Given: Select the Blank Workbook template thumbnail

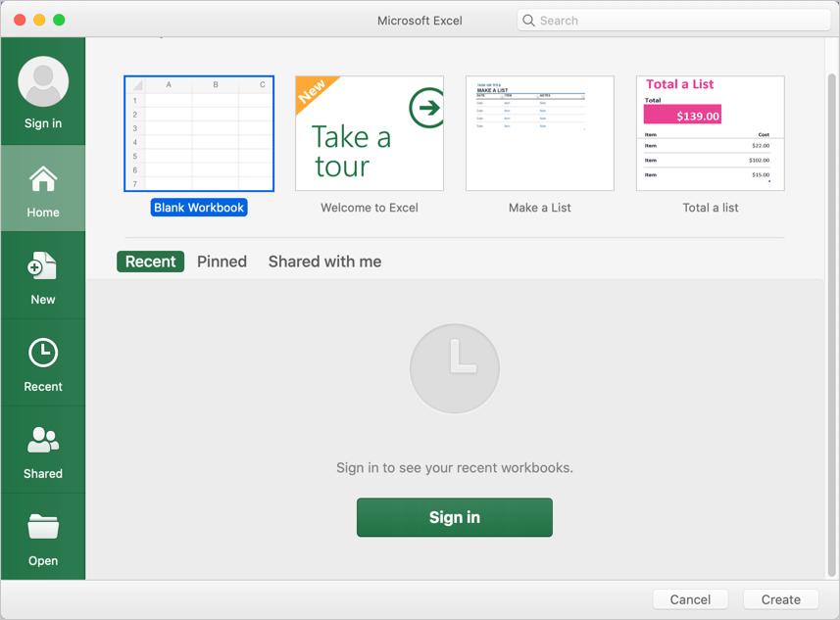Looking at the screenshot, I should pos(199,133).
